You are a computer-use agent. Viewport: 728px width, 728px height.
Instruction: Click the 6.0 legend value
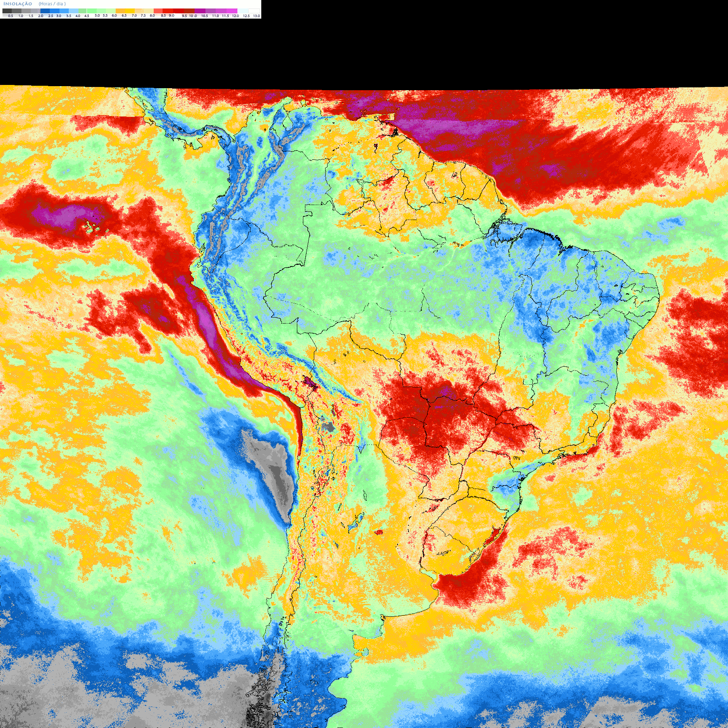pos(114,15)
